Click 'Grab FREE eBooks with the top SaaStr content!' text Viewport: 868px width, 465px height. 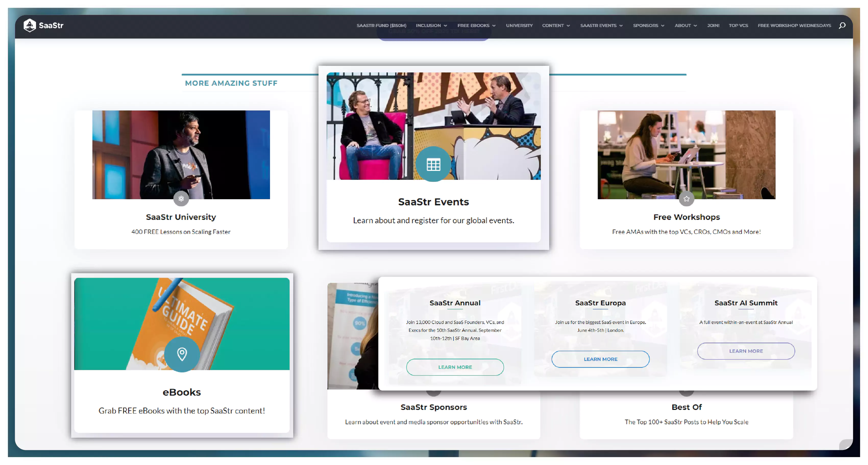(x=182, y=411)
